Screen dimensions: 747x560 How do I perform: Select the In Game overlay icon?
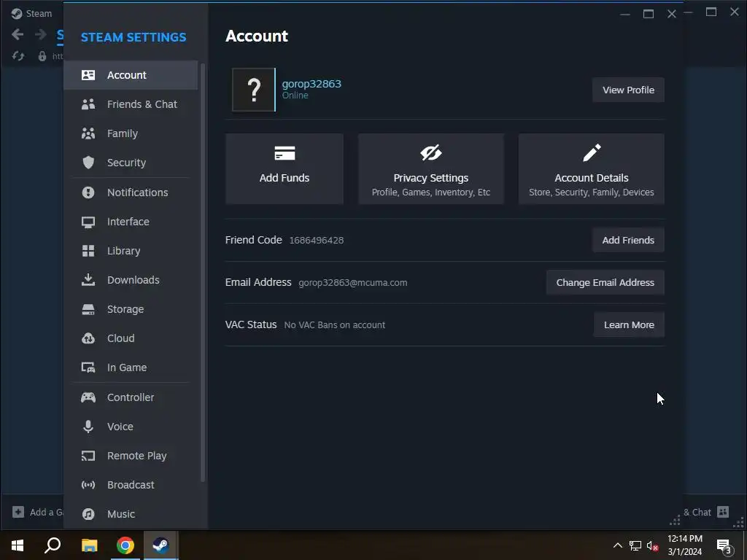click(88, 367)
